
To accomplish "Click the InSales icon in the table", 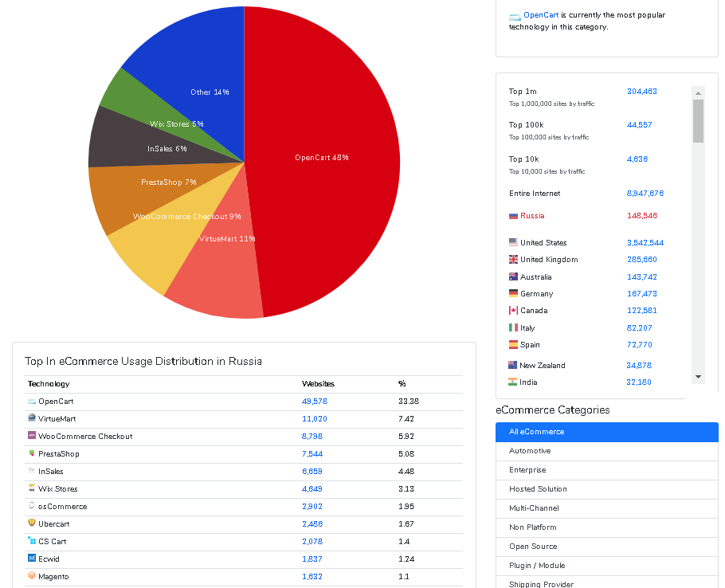I will click(31, 471).
